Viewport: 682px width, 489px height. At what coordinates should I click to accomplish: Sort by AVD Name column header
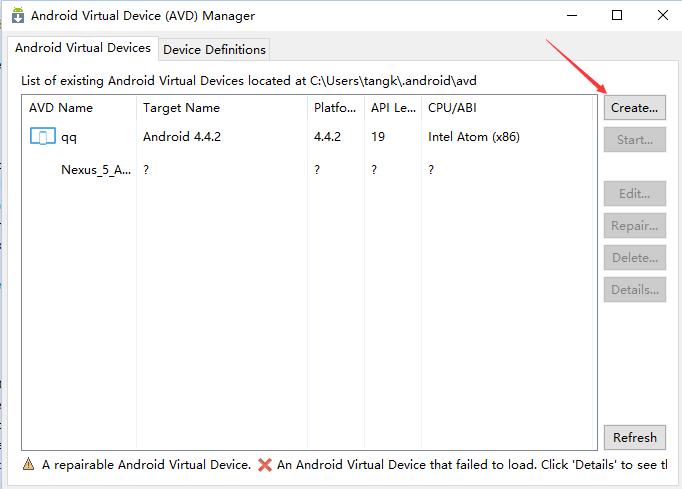click(x=79, y=107)
